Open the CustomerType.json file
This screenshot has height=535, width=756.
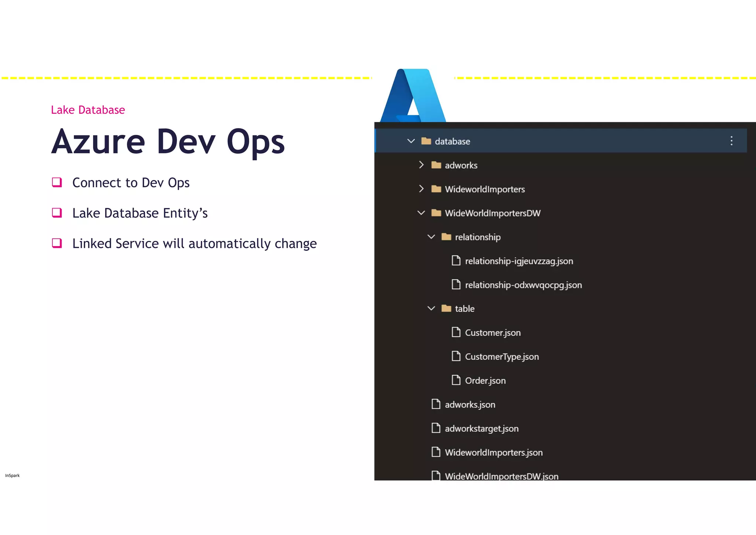502,357
